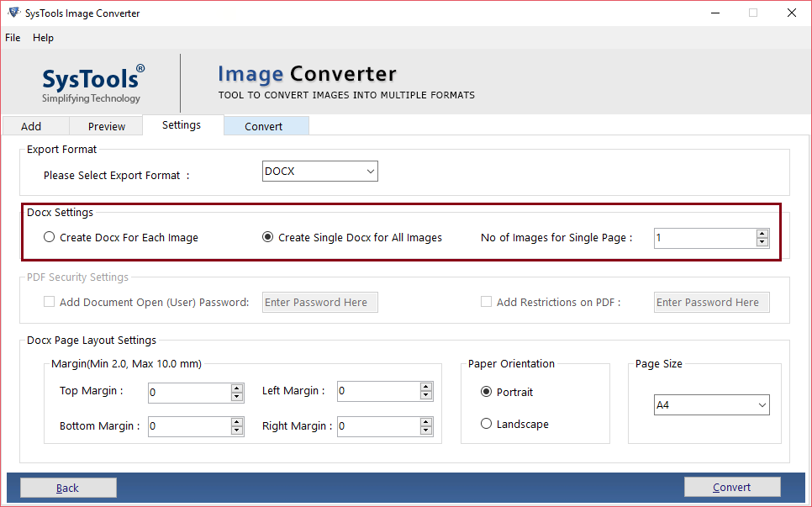The height and width of the screenshot is (507, 812).
Task: Click the Left Margin value field
Action: [378, 391]
